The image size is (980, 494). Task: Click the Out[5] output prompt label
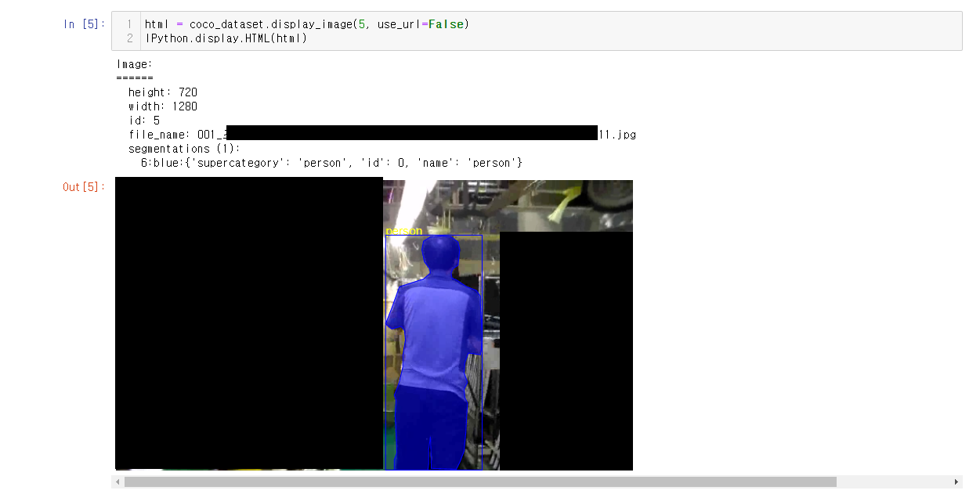click(83, 187)
